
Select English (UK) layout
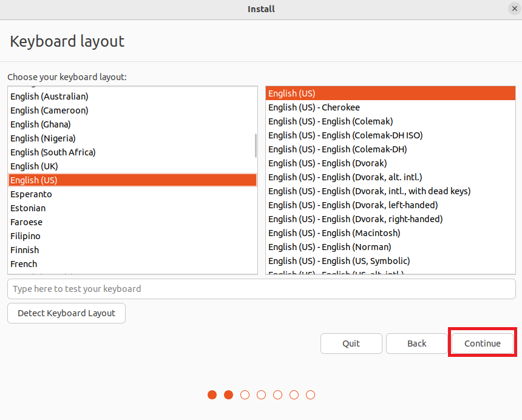click(x=132, y=166)
